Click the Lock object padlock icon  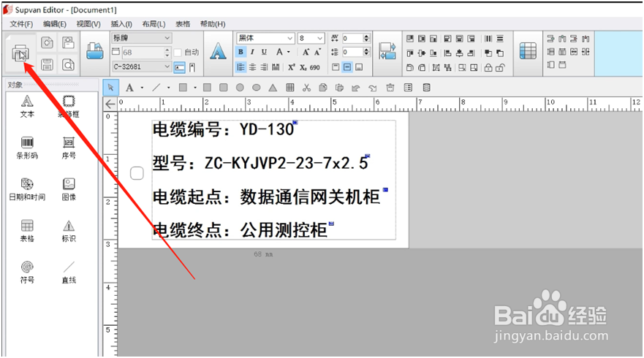488,68
